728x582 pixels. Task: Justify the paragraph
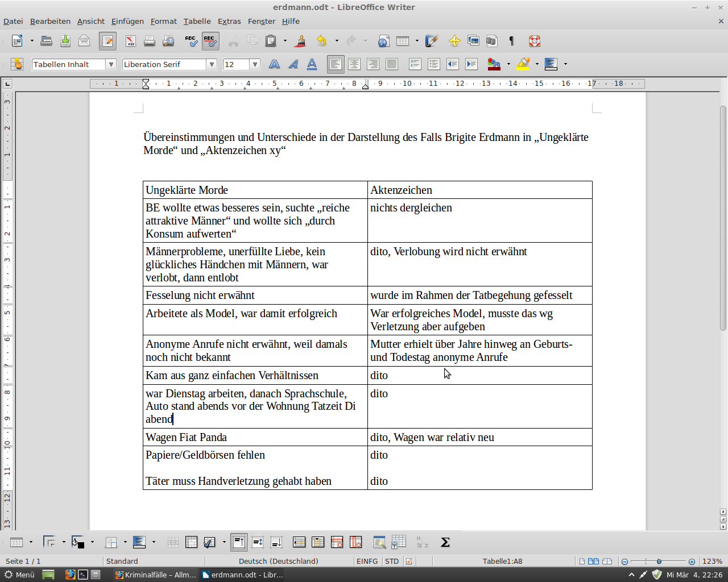point(392,64)
